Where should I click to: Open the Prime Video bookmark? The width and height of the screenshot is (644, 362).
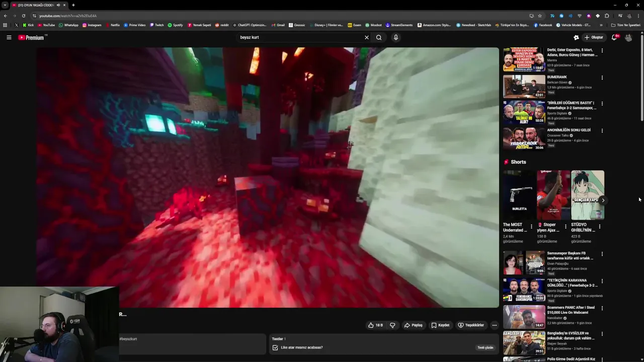[135, 25]
